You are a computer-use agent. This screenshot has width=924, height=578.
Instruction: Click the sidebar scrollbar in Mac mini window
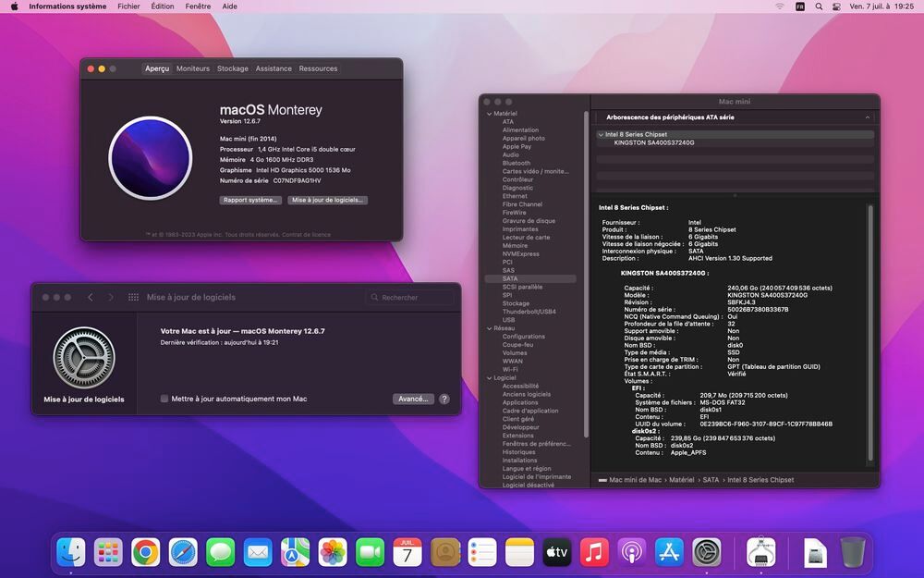pos(586,275)
